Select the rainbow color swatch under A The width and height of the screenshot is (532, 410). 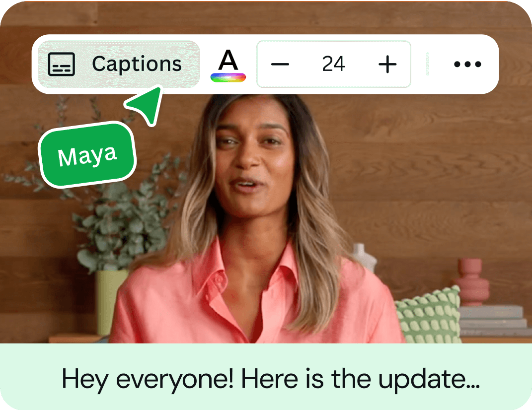coord(228,77)
